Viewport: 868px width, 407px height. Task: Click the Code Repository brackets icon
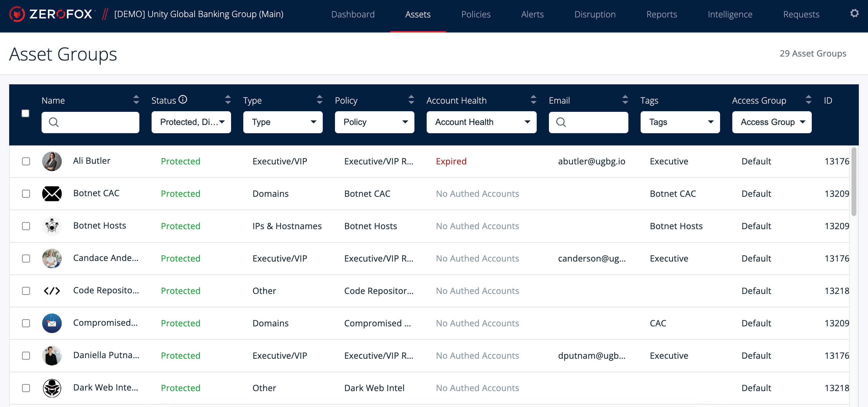(52, 290)
